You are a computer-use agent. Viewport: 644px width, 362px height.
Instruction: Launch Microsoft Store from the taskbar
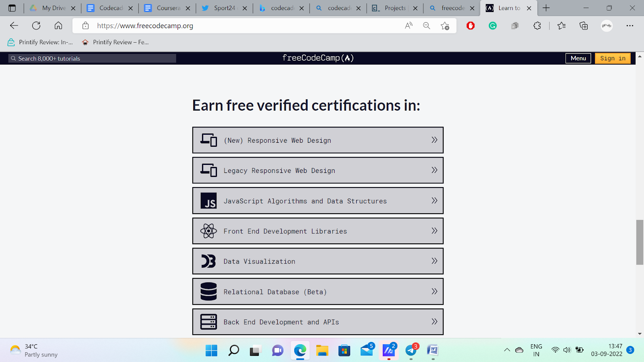coord(344,351)
